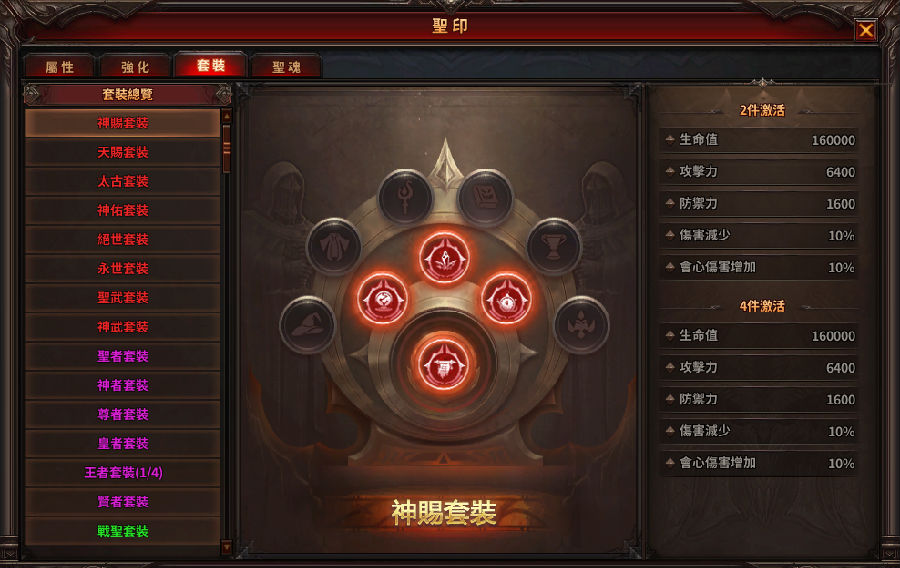
Task: Click the glowing red helmet seal slot
Action: coord(443,365)
